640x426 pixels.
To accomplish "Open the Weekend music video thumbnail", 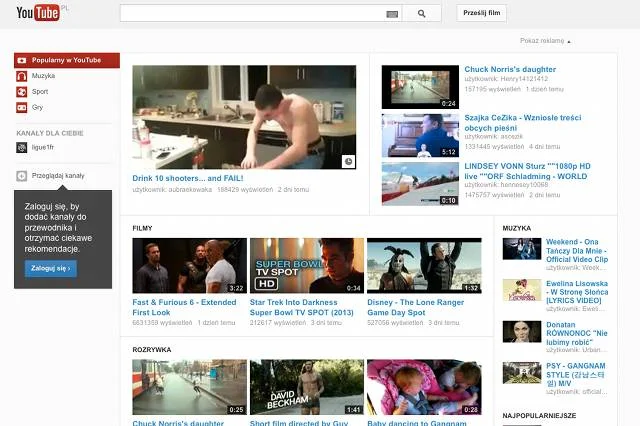I will click(x=522, y=249).
